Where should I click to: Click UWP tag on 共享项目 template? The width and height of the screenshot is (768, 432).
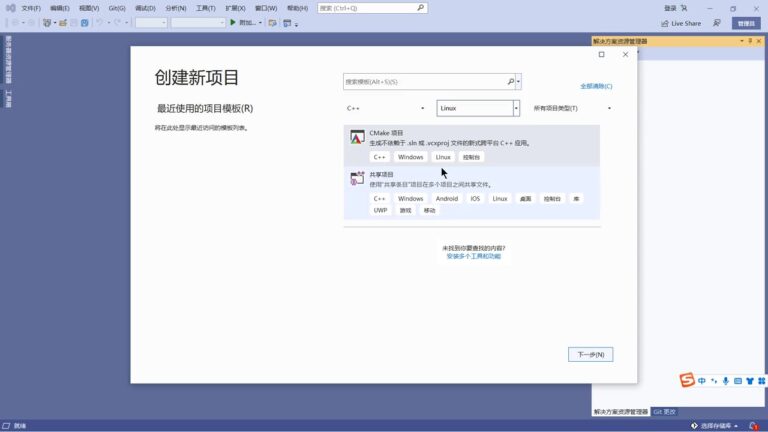(381, 210)
